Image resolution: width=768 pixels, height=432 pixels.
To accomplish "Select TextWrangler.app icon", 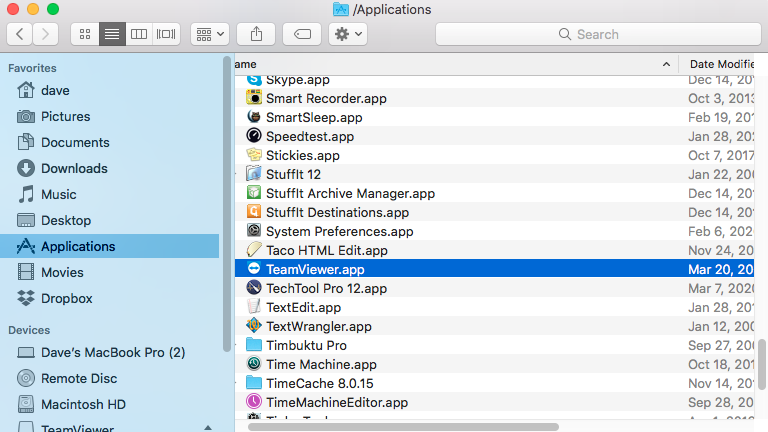I will 254,325.
